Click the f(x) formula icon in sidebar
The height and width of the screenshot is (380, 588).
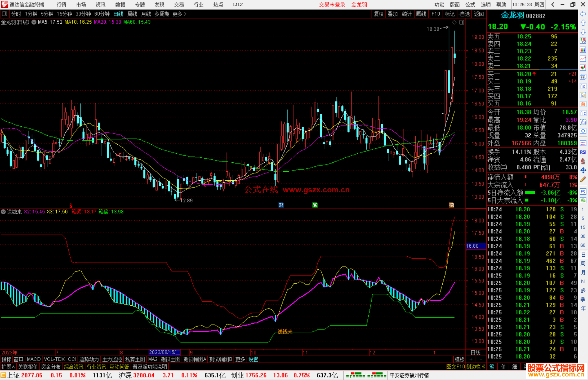(583, 122)
